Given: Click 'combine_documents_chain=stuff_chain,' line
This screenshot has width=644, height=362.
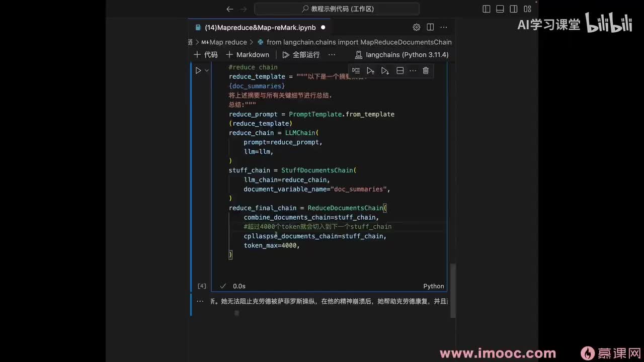Looking at the screenshot, I should pyautogui.click(x=311, y=217).
